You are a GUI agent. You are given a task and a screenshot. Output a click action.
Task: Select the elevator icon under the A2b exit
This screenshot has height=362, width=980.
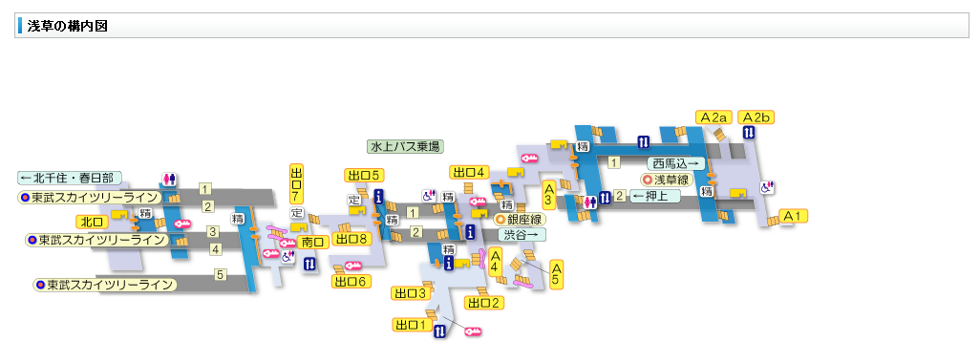[x=750, y=132]
